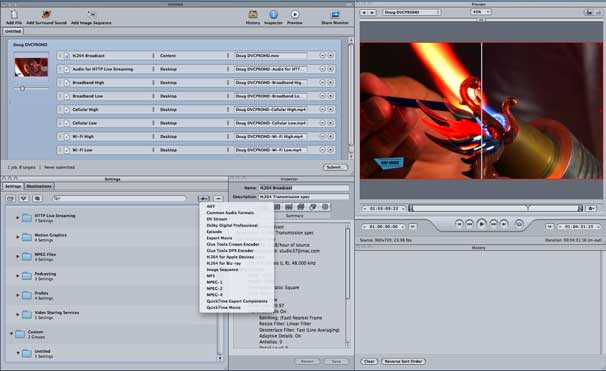606x371 pixels.
Task: Click the Submit button
Action: [335, 167]
